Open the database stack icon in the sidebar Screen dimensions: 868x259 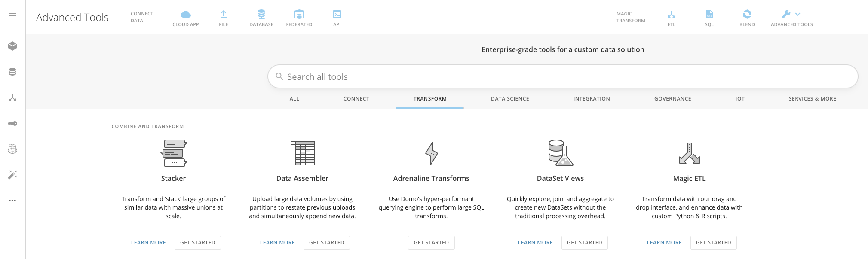12,72
